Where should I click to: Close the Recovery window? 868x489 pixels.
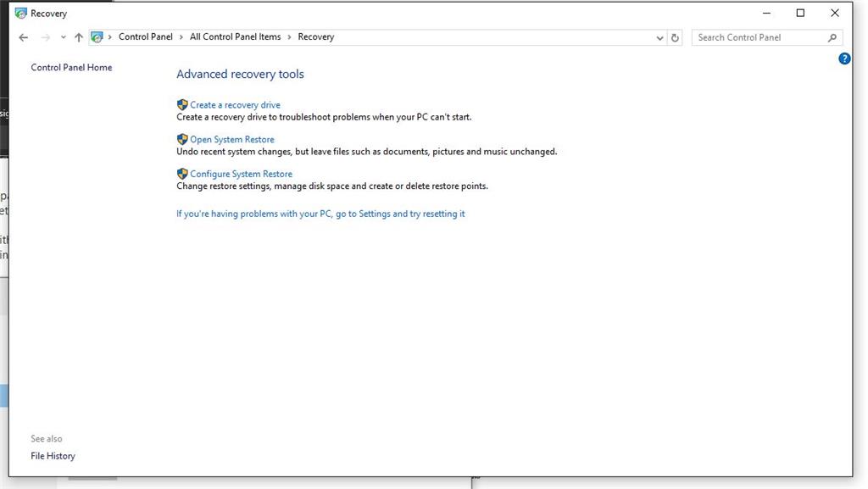point(835,14)
